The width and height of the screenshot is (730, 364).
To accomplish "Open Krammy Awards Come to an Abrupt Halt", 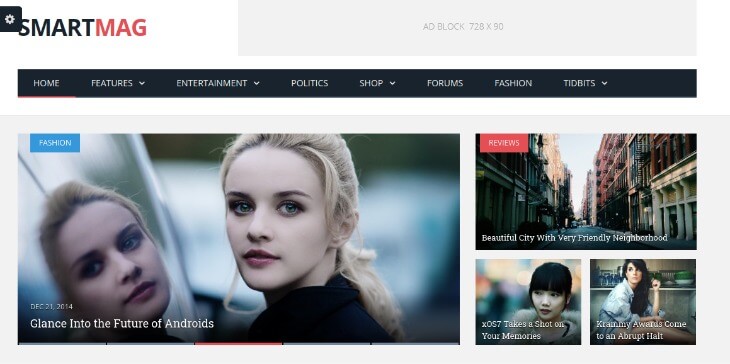I will [641, 330].
